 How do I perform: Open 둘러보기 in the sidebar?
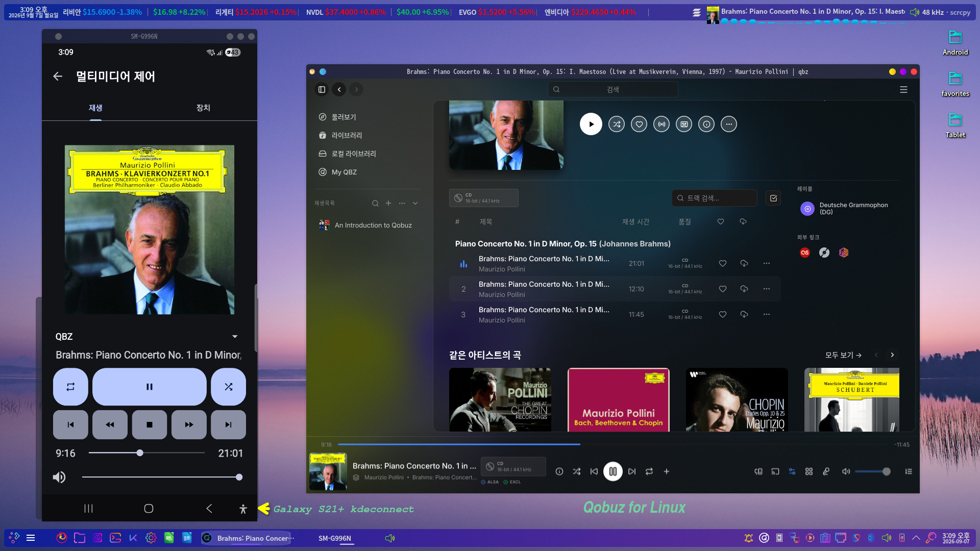367,117
